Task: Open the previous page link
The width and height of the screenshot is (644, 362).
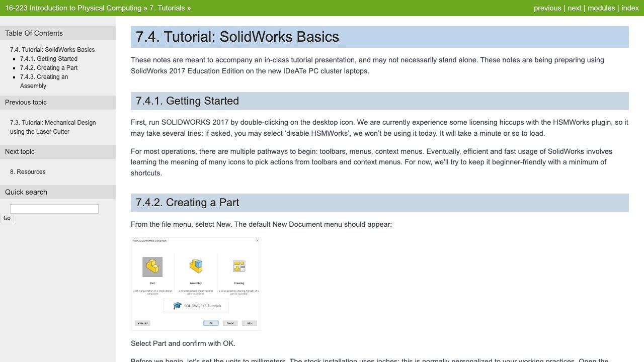Action: point(547,8)
